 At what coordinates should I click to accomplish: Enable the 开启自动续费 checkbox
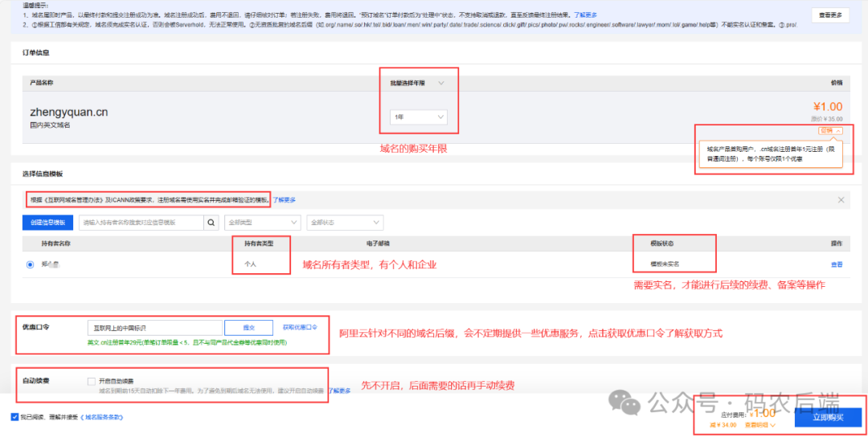click(92, 381)
